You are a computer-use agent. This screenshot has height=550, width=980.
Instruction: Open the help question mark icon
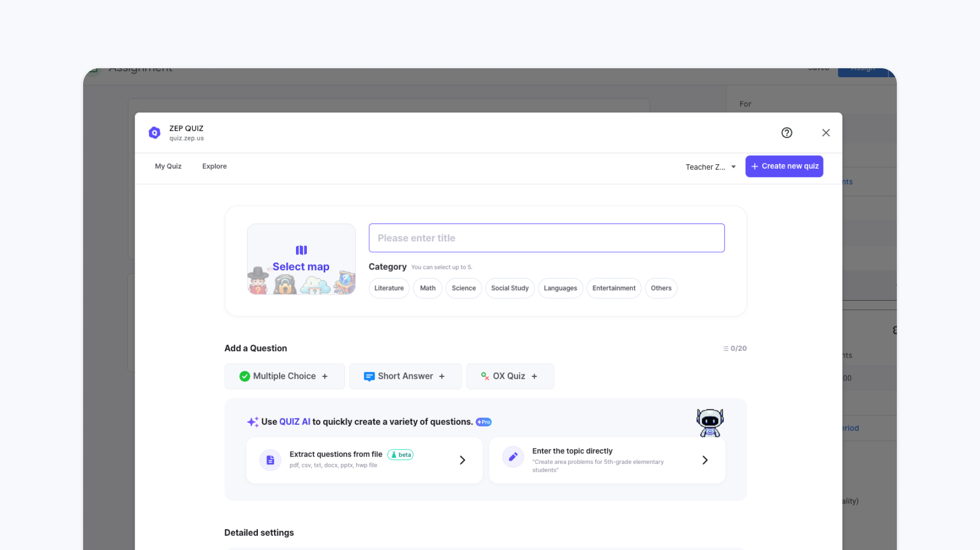click(786, 133)
